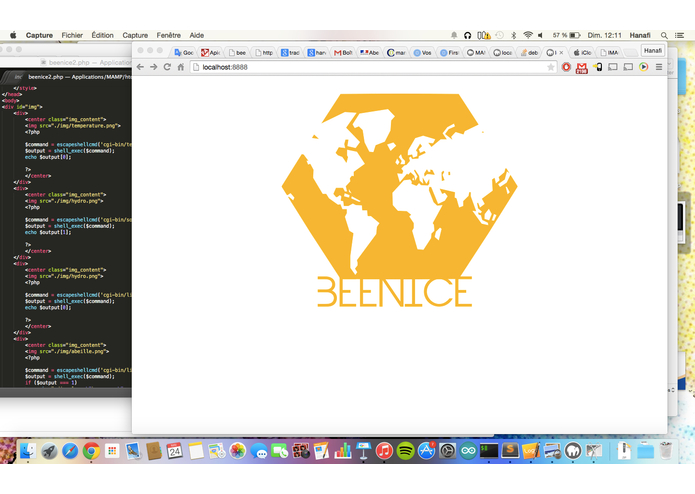Click the phone extension icon in Chrome
Screen dimensions: 695x494
[597, 67]
